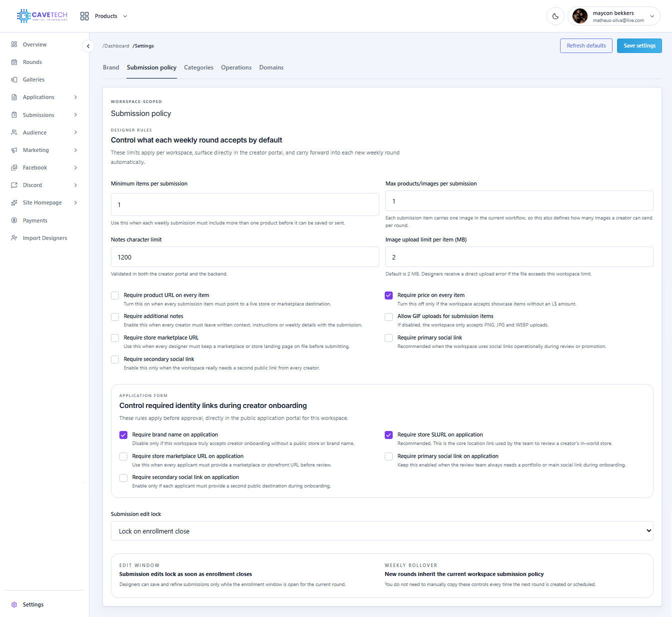Open the Domains tab

click(x=271, y=67)
